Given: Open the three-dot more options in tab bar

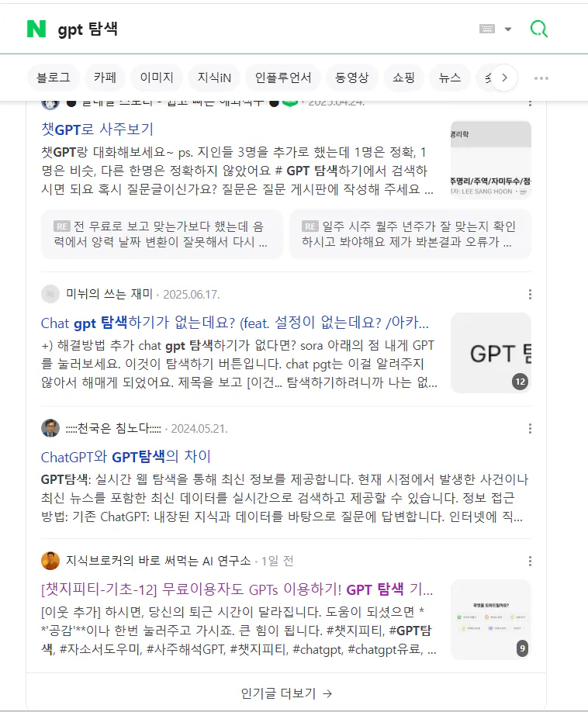Looking at the screenshot, I should (541, 78).
